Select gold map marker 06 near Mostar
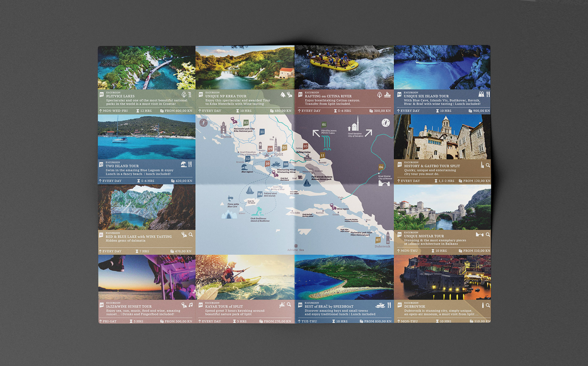This screenshot has width=588, height=366. click(x=381, y=167)
